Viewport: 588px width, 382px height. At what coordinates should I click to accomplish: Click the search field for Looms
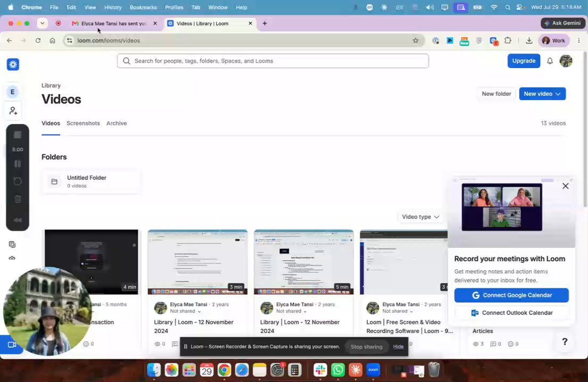(x=273, y=61)
